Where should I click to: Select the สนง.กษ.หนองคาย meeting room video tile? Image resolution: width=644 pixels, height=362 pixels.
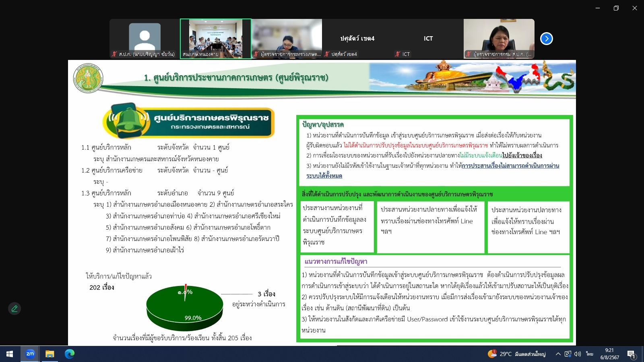(x=216, y=39)
